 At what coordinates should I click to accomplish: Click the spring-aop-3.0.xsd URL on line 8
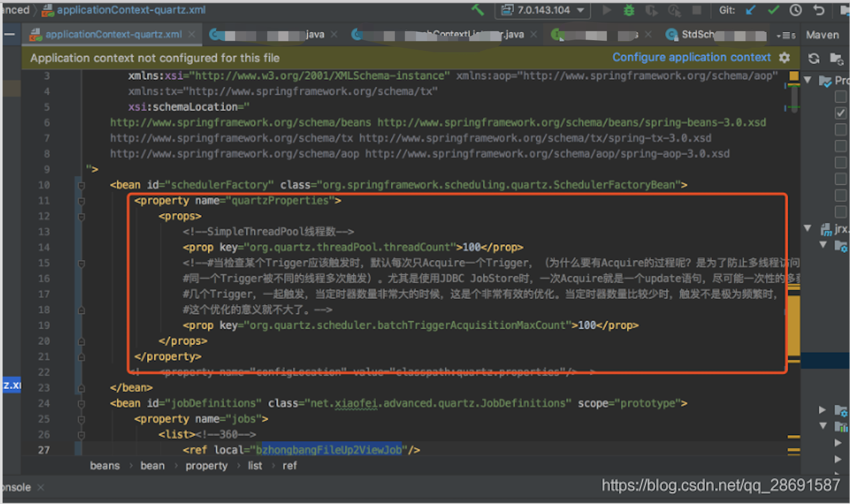pyautogui.click(x=547, y=154)
